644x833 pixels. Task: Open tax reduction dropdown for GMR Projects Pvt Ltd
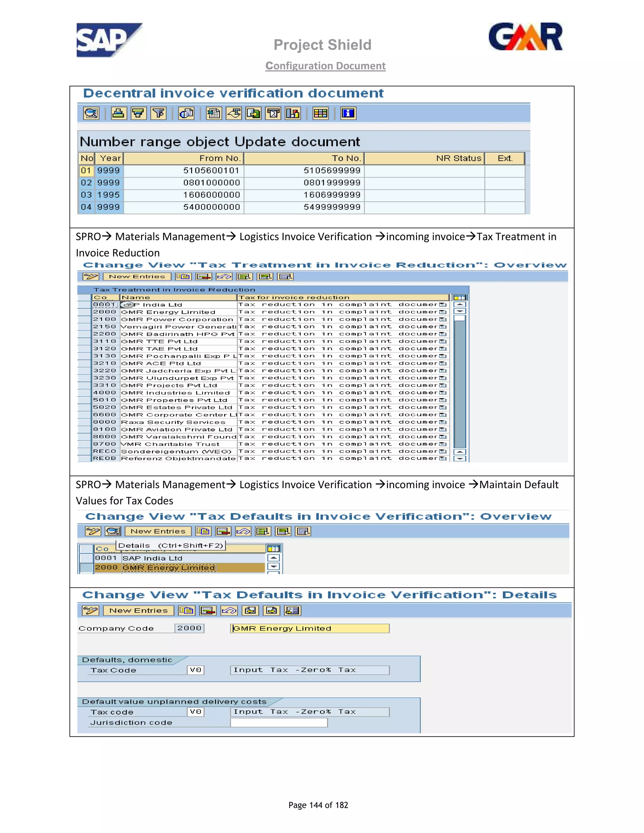pos(442,385)
